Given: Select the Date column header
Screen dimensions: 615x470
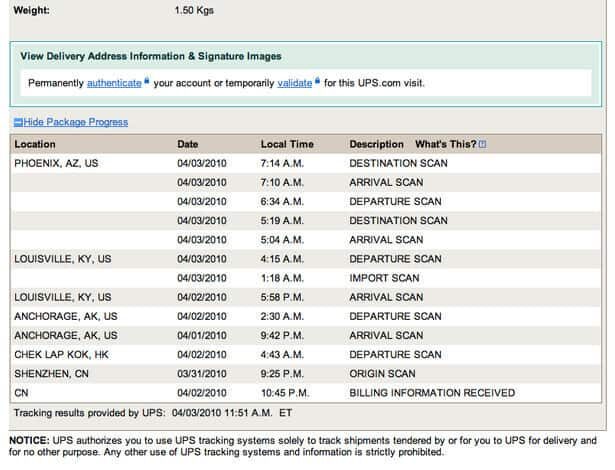Looking at the screenshot, I should [x=187, y=144].
